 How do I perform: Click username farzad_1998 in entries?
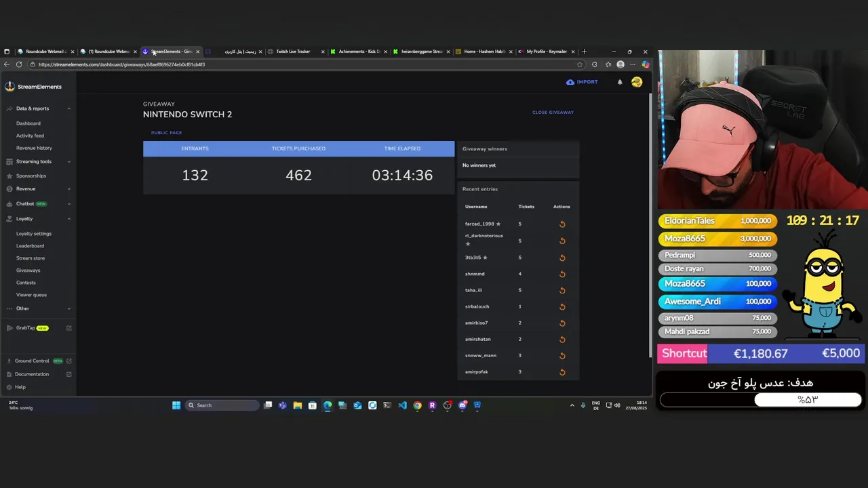pyautogui.click(x=479, y=224)
